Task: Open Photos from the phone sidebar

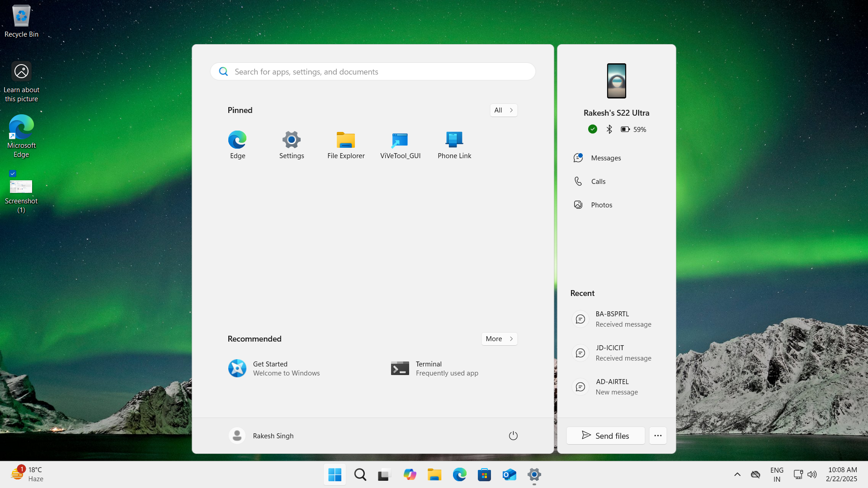Action: point(601,204)
